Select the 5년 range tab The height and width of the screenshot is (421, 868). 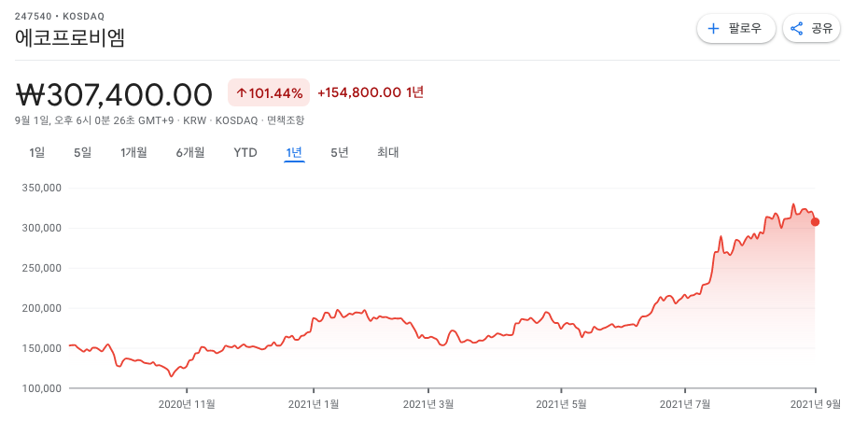(340, 153)
